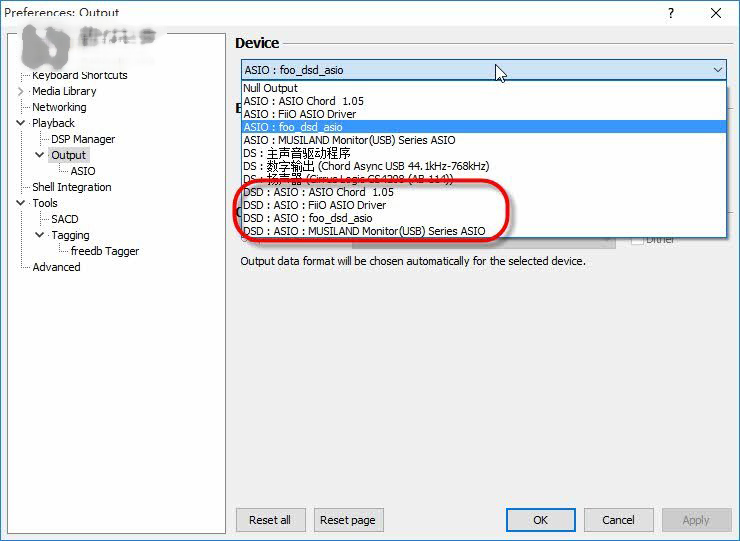Viewport: 740px width, 541px height.
Task: Close the Preferences dialog window
Action: click(715, 13)
